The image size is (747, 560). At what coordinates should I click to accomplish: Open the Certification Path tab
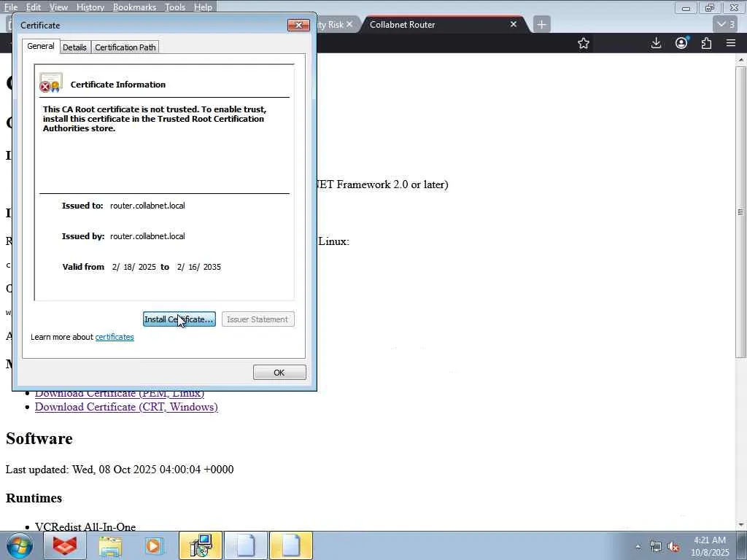click(x=125, y=47)
